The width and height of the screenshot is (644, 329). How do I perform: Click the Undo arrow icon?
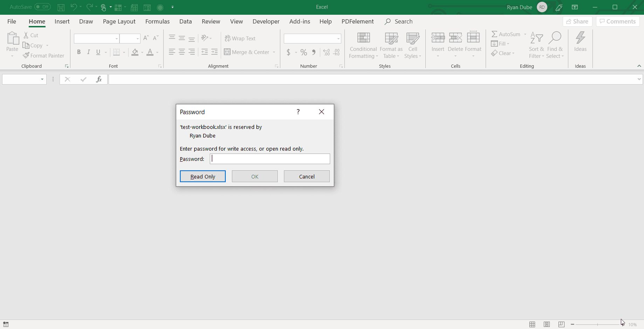[x=74, y=7]
